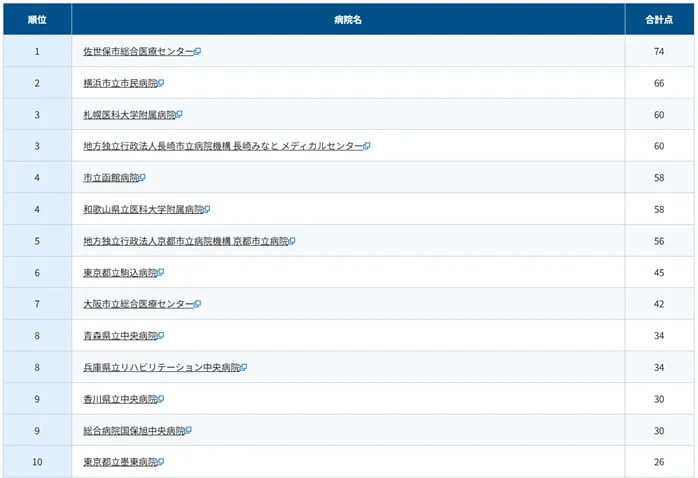The width and height of the screenshot is (698, 478).
Task: Click external link icon beside 札幌医科大学附属病院
Action: 179,115
